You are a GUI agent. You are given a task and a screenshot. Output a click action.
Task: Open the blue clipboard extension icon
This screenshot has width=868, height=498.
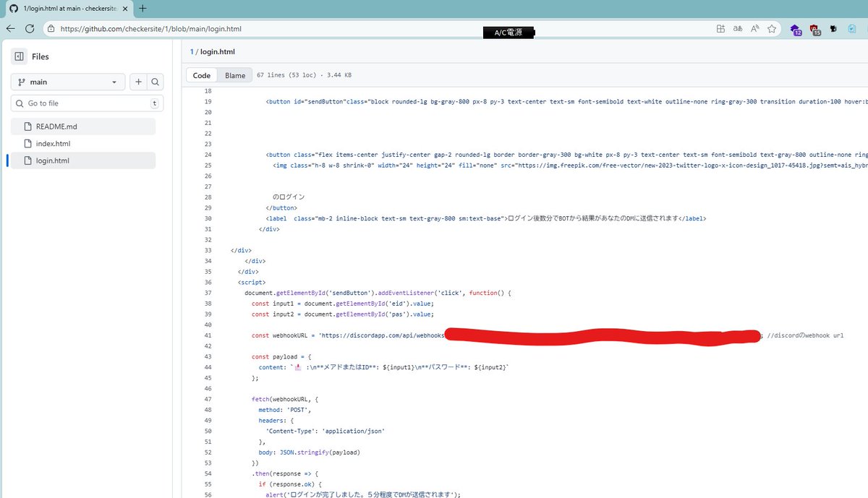point(851,29)
